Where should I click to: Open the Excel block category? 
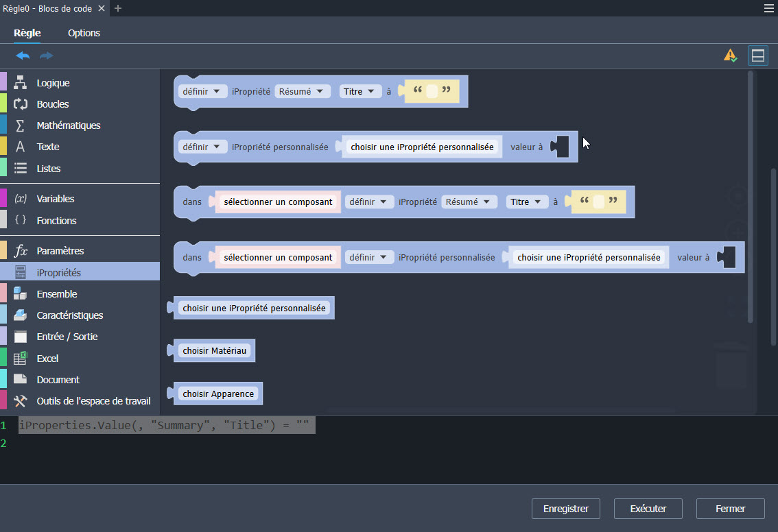tap(47, 358)
